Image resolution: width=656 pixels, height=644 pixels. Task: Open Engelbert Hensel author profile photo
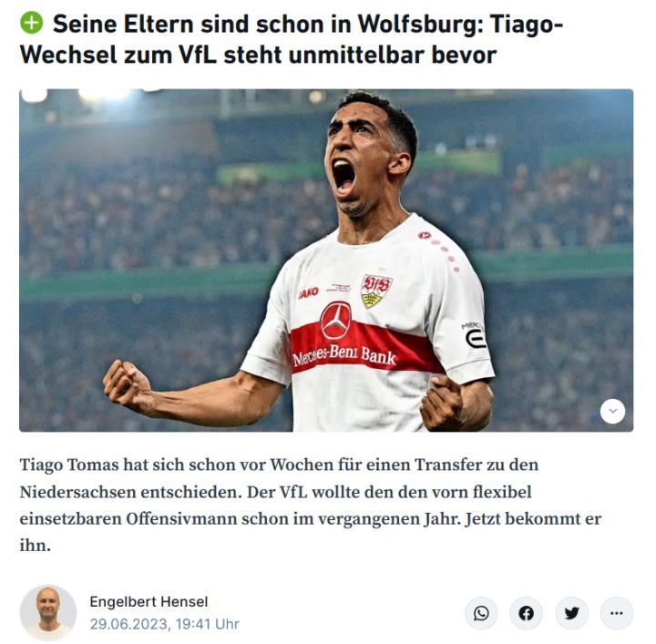coord(48,613)
